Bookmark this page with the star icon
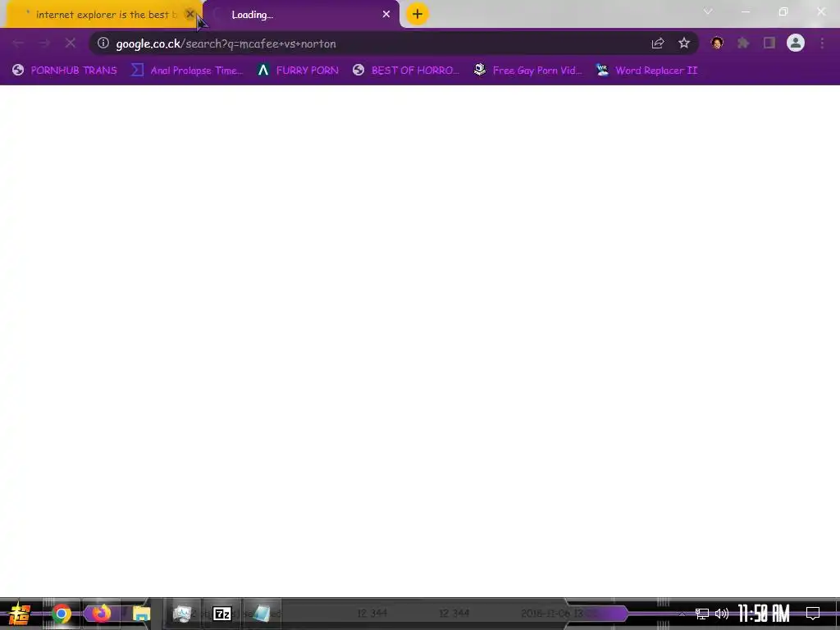The image size is (840, 630). 684,43
